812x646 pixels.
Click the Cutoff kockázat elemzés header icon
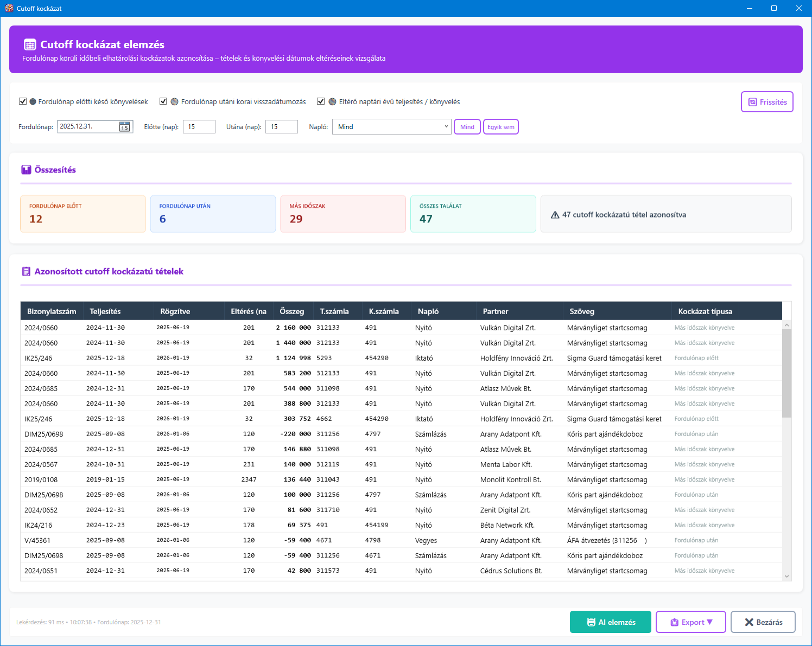click(30, 45)
